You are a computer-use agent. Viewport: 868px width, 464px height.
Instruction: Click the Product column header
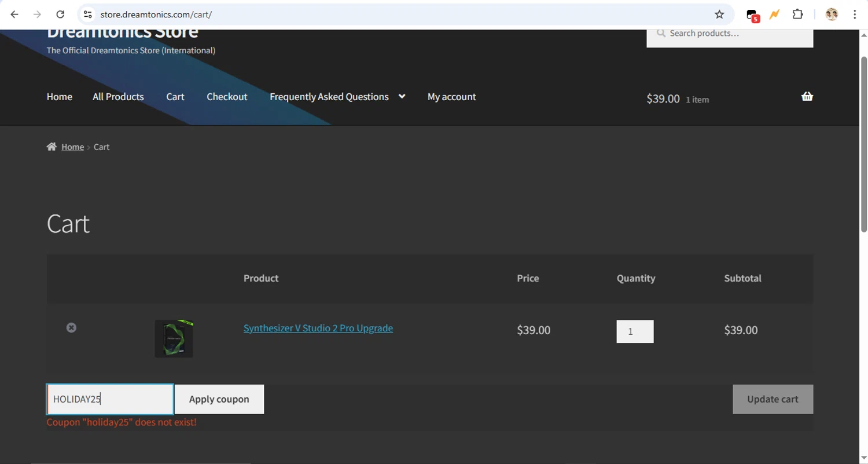[x=261, y=278]
